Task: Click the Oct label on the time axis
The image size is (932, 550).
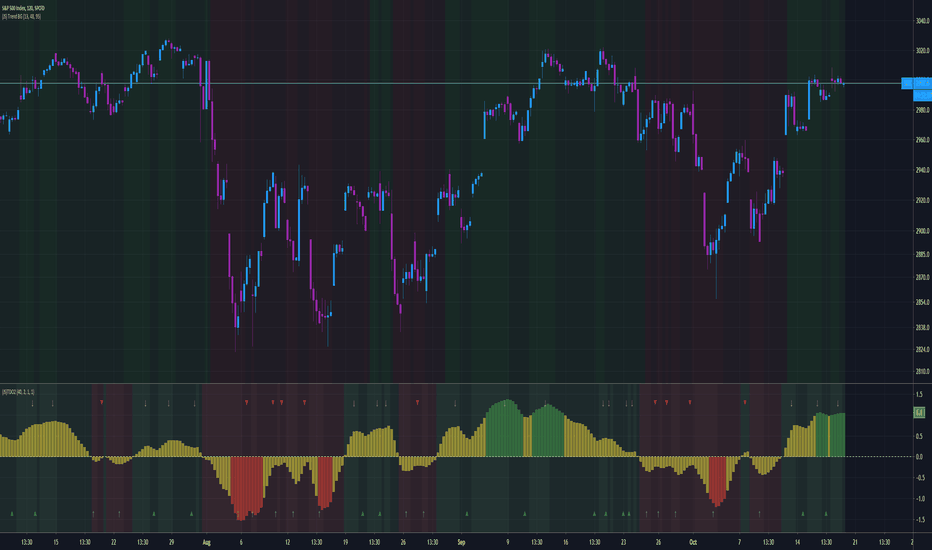Action: tap(692, 542)
